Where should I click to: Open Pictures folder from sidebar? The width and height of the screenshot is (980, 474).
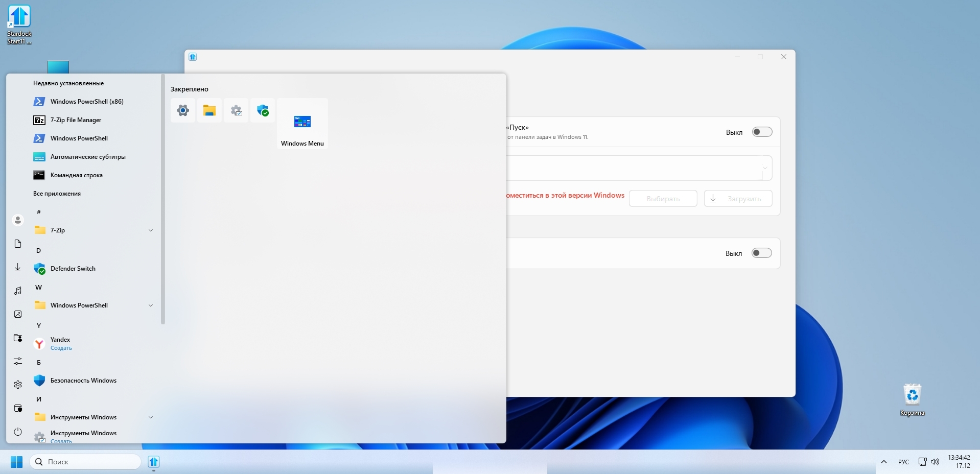[18, 314]
